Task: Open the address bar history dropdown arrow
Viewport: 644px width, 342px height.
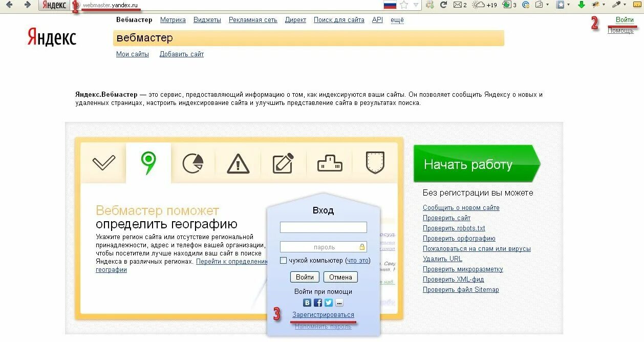Action: [x=416, y=5]
